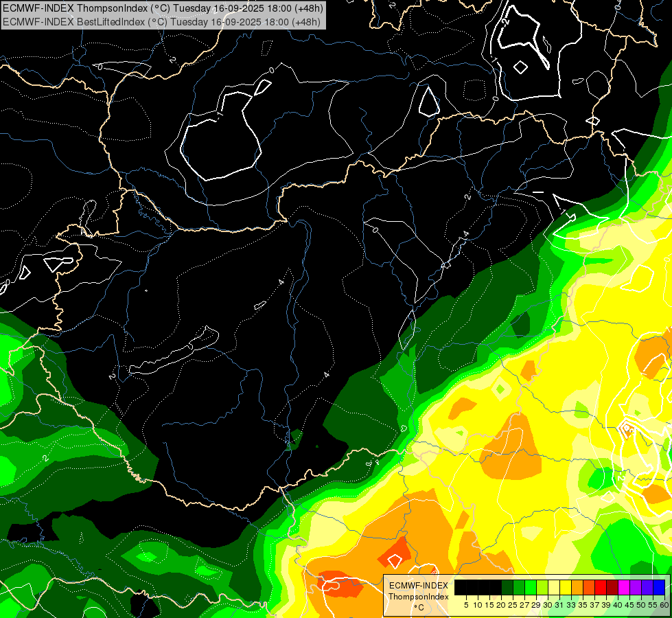Click the legend tick value 40
Viewport: 672px width, 618px height.
click(618, 605)
